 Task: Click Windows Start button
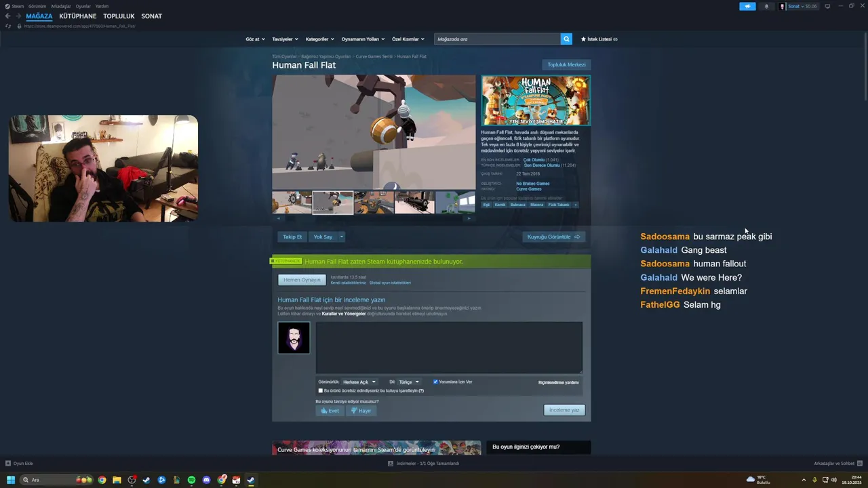coord(10,480)
